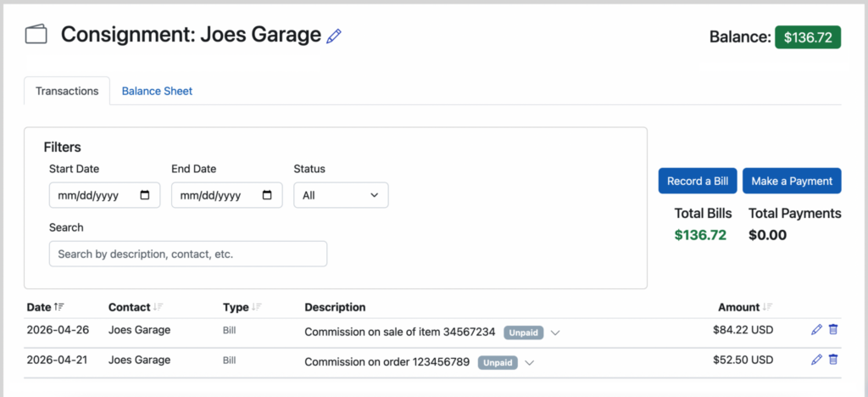Edit the $52.50 commission bill
Screen dimensions: 868x397
click(x=816, y=360)
